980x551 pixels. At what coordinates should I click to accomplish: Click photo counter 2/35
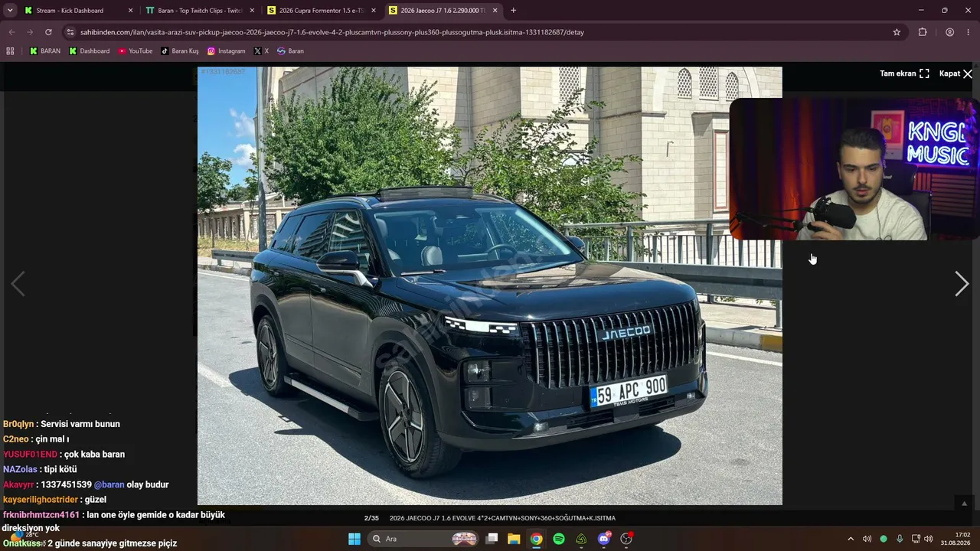pyautogui.click(x=371, y=518)
